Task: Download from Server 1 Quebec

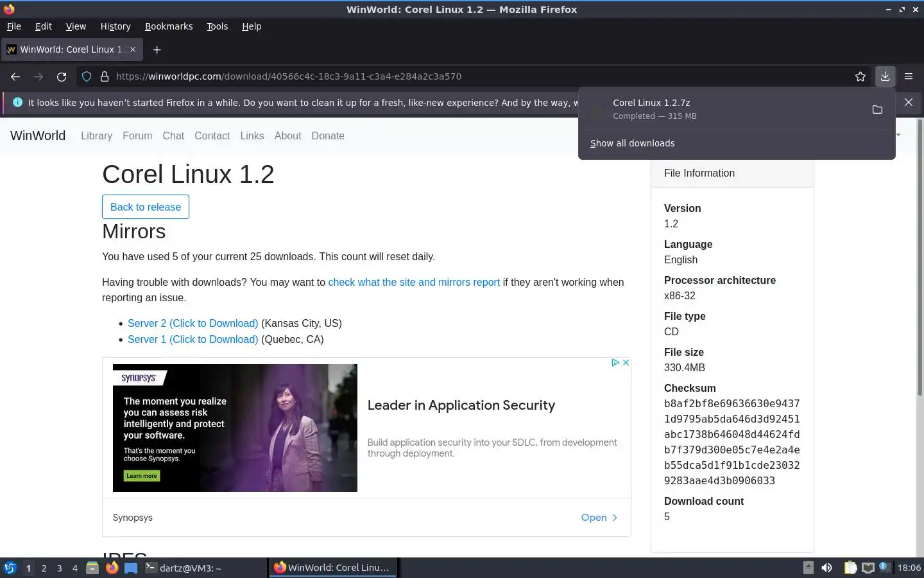Action: click(193, 339)
